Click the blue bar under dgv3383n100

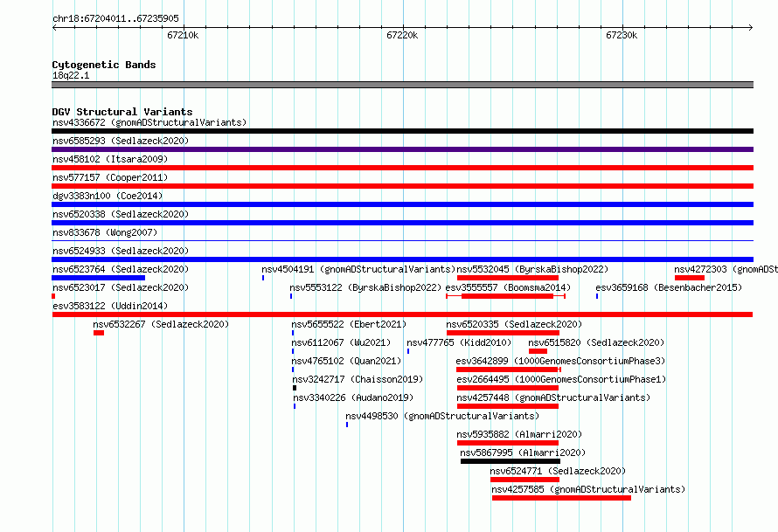click(402, 204)
